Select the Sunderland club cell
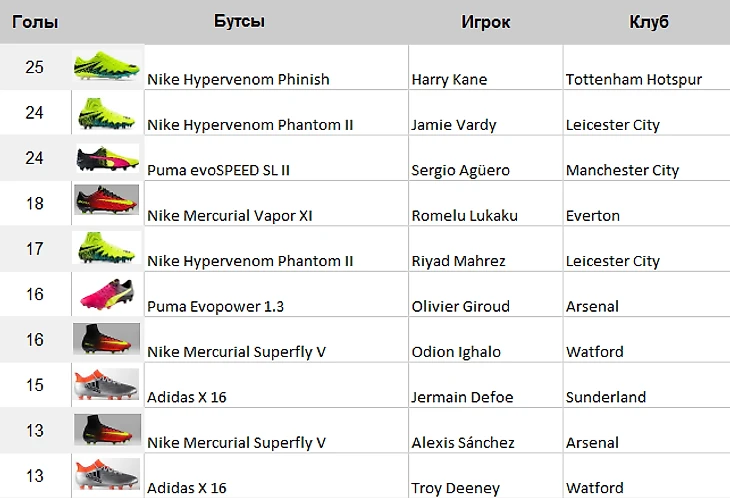This screenshot has width=730, height=498. click(647, 385)
